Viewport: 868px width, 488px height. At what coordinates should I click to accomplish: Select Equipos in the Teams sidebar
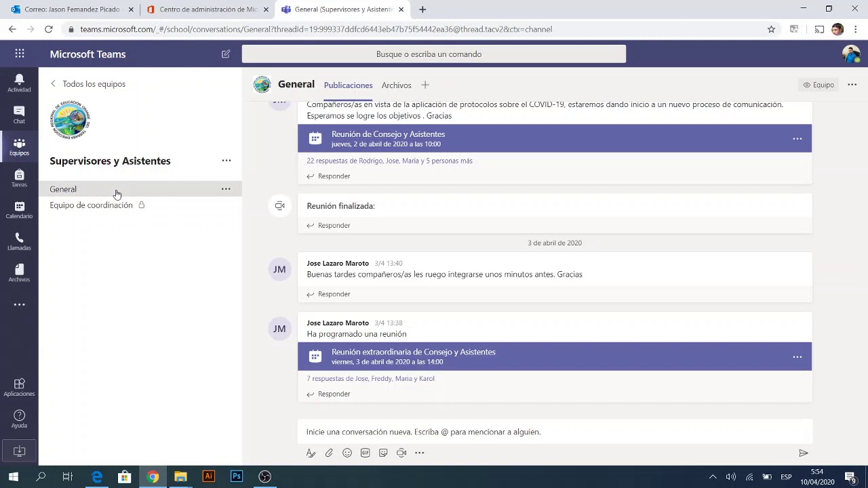[19, 146]
